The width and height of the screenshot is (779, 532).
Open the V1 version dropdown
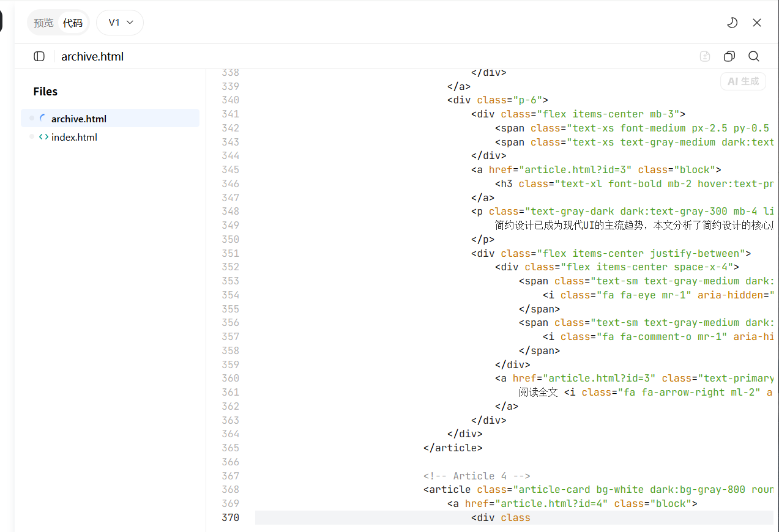[120, 23]
